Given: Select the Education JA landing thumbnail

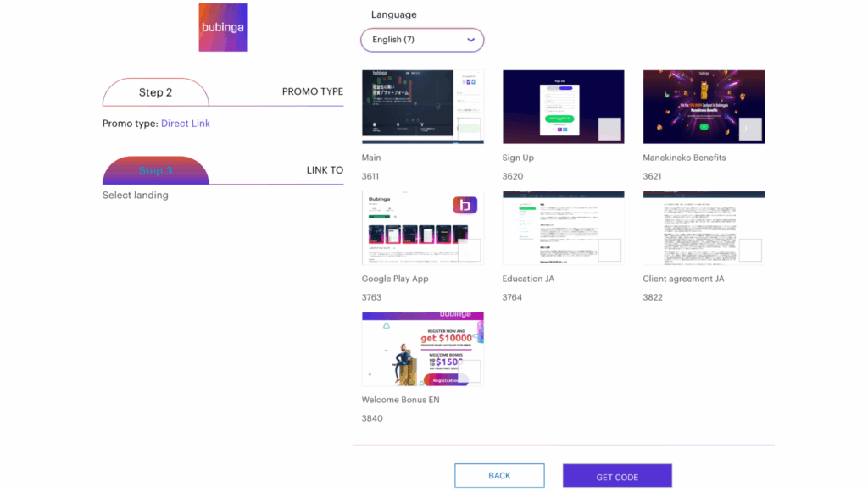Looking at the screenshot, I should 563,228.
